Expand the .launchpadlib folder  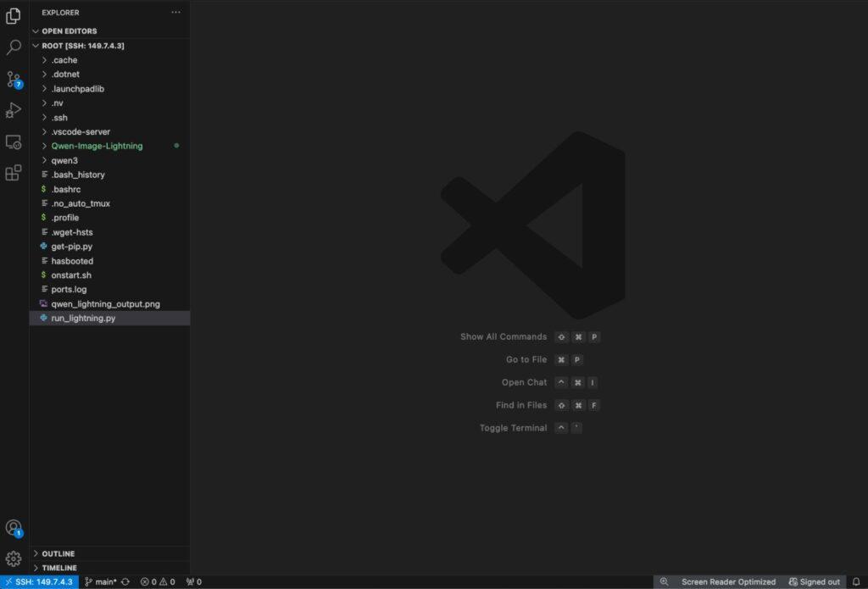pos(109,89)
